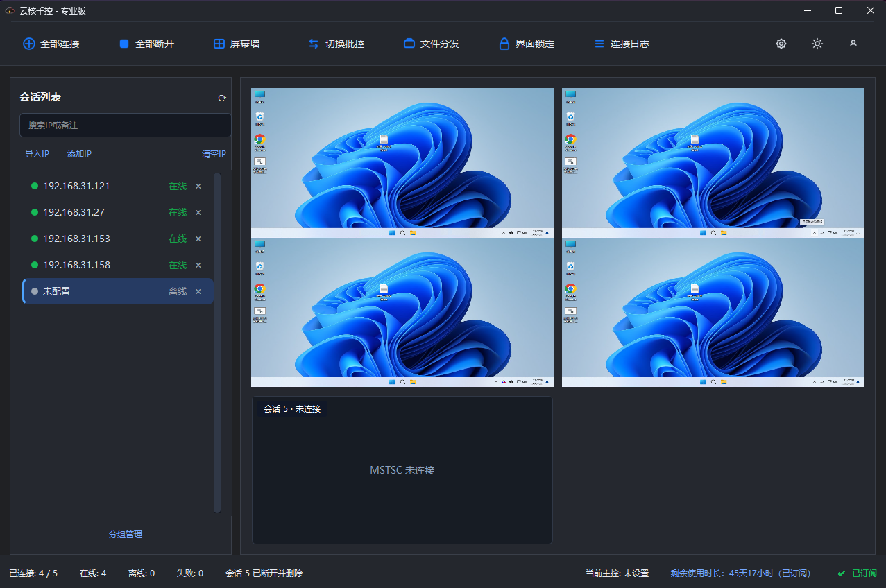Screen dimensions: 886x588
Task: Click Start button in bottom-right remote desktop
Action: click(703, 382)
